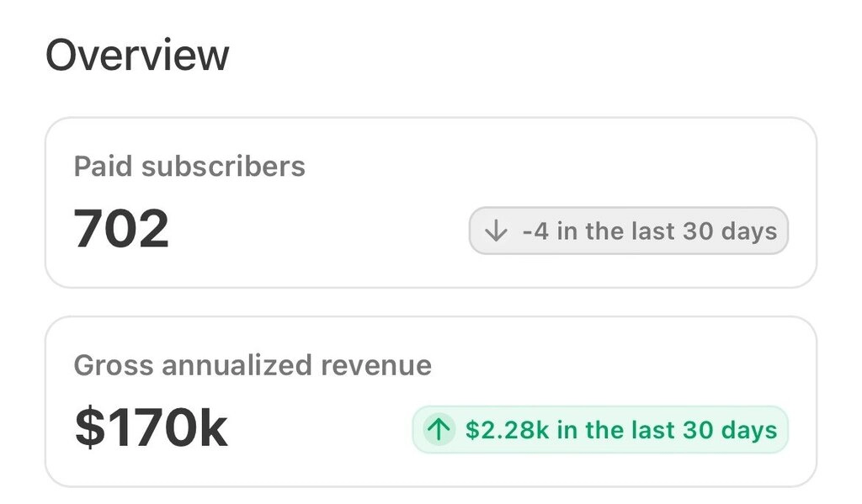Image resolution: width=862 pixels, height=504 pixels.
Task: Click the "-4" text in the gray badge
Action: pos(535,231)
